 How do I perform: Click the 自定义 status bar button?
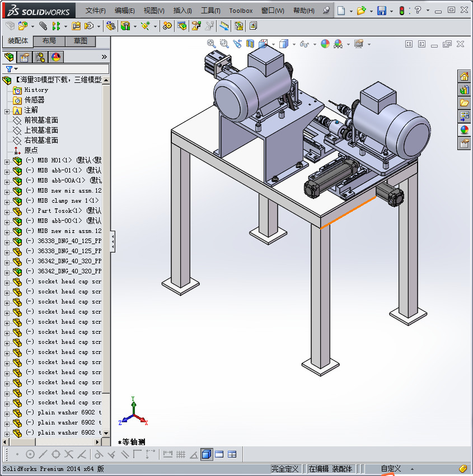(x=391, y=469)
